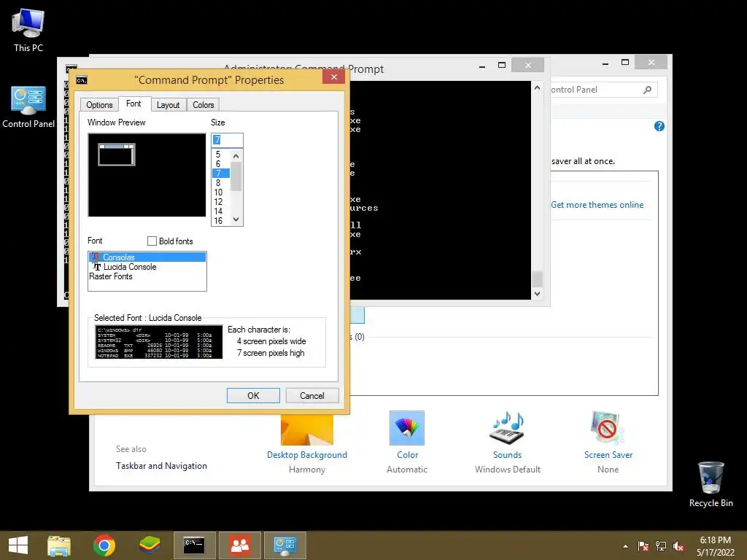Launch Google Chrome from taskbar
747x560 pixels.
click(x=104, y=545)
